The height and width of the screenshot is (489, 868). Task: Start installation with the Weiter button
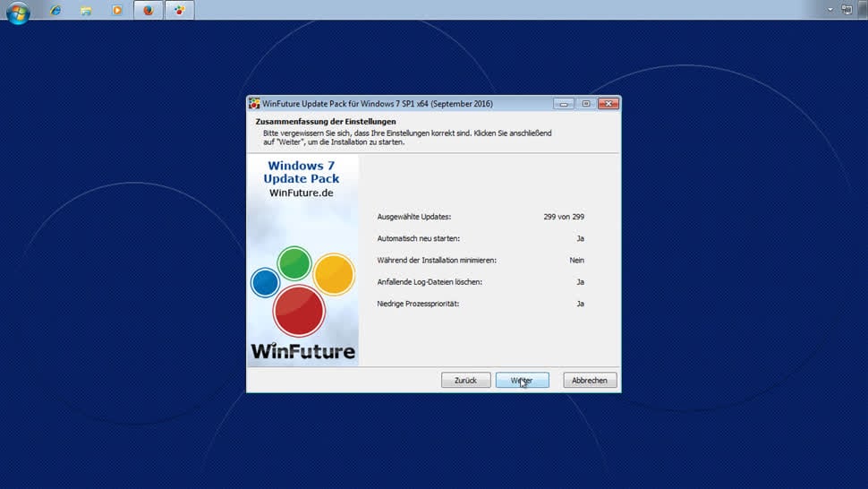[x=522, y=381]
